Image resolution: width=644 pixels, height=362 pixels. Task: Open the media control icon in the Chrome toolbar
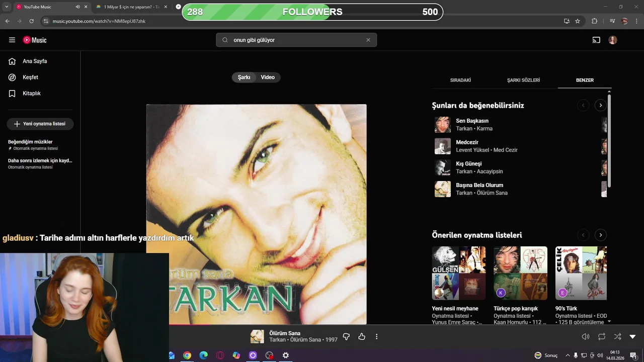[612, 21]
